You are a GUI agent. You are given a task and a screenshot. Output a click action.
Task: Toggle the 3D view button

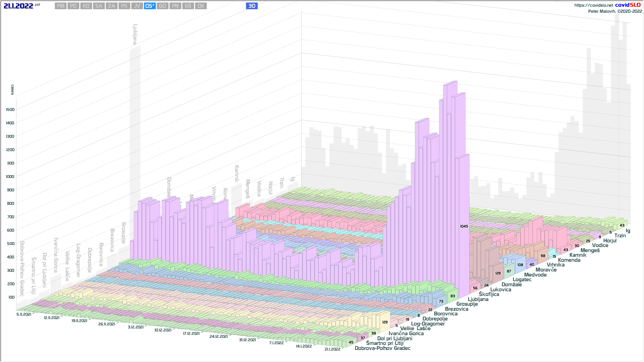(x=252, y=6)
